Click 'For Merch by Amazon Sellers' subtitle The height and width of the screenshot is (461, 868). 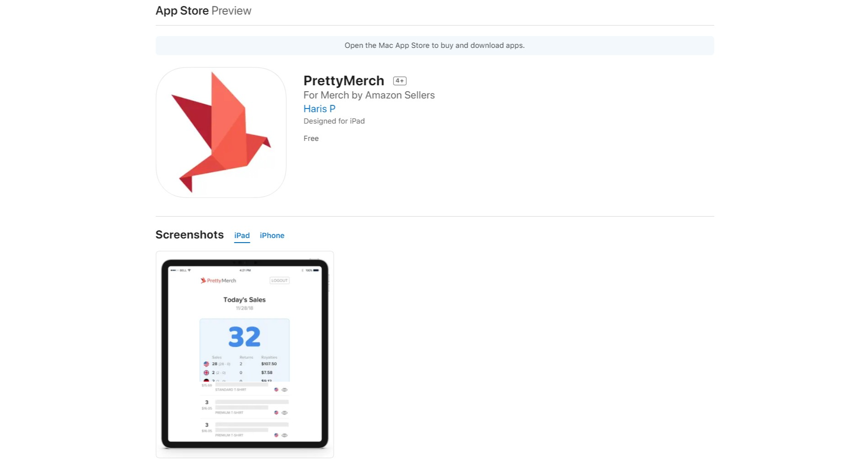click(369, 95)
